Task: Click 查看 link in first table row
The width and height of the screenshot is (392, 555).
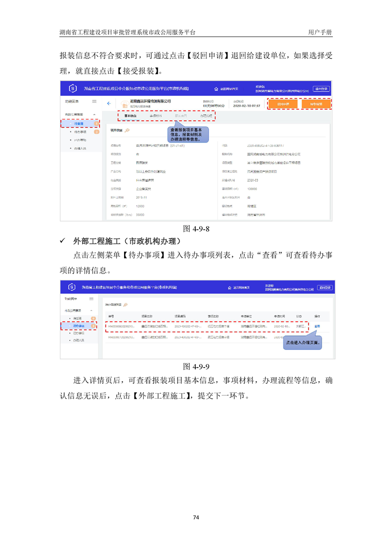Action: [x=317, y=326]
